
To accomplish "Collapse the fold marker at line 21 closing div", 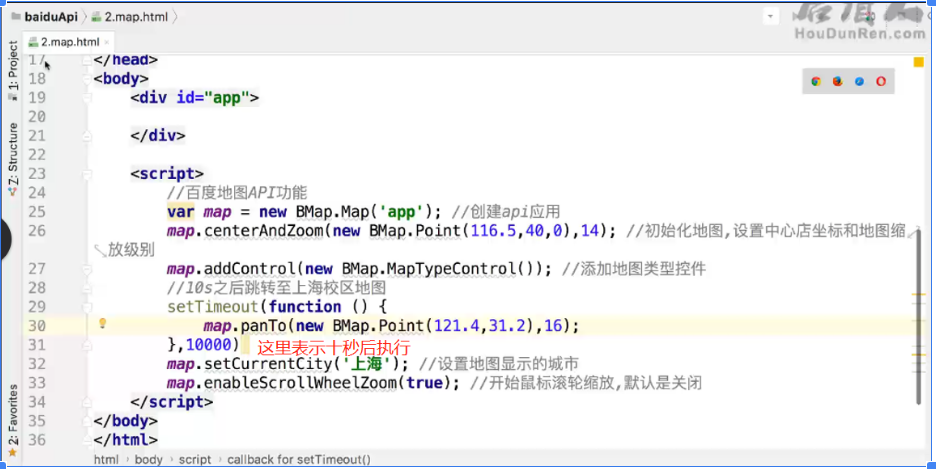I will coord(87,136).
